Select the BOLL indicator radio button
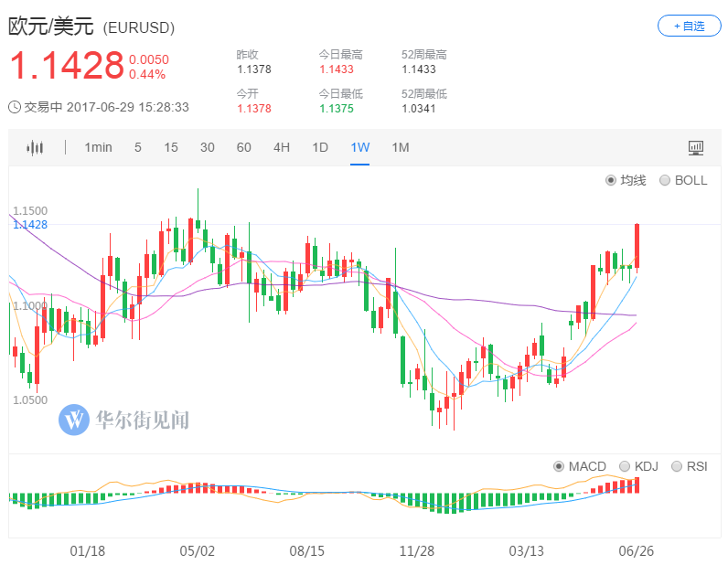 pos(665,180)
